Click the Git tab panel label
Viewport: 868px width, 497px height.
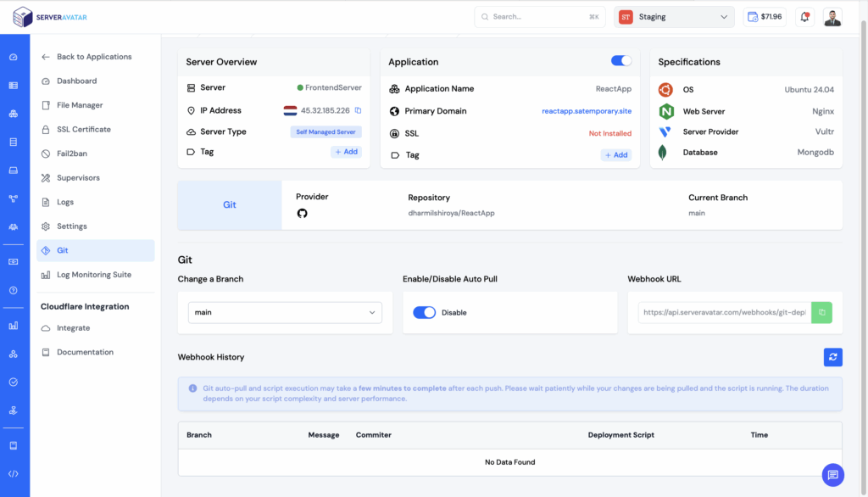click(x=229, y=205)
